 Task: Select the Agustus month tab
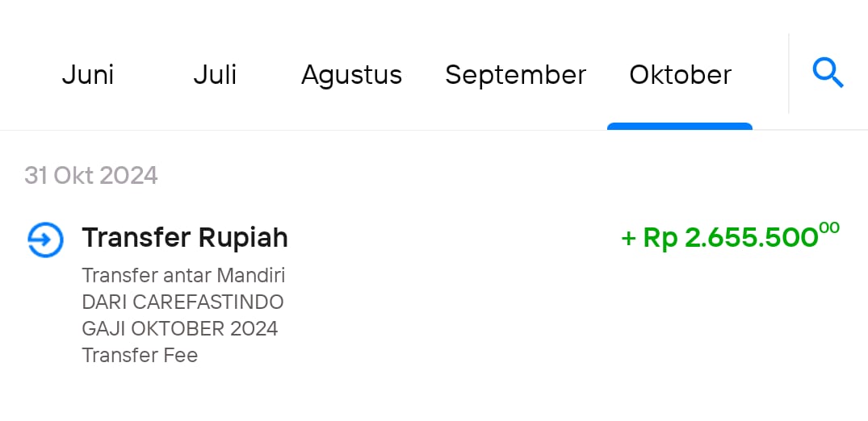pyautogui.click(x=351, y=76)
